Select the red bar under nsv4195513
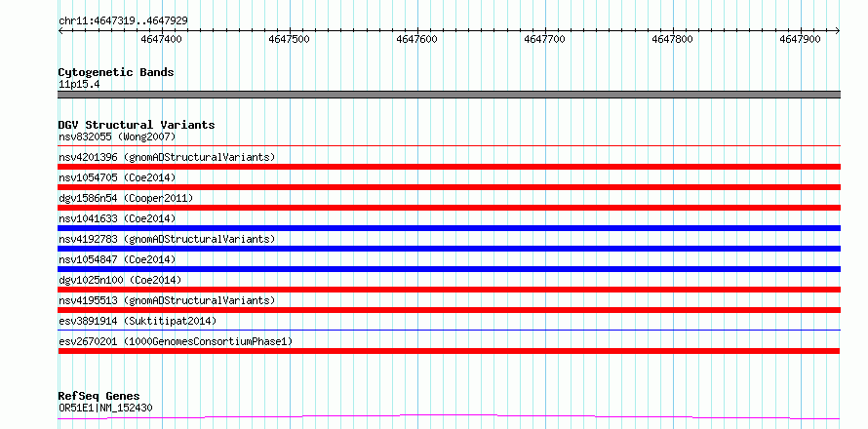 [449, 310]
